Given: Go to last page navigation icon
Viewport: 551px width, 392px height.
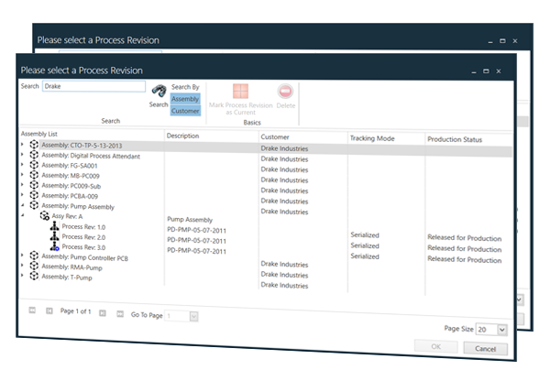Looking at the screenshot, I should [120, 314].
